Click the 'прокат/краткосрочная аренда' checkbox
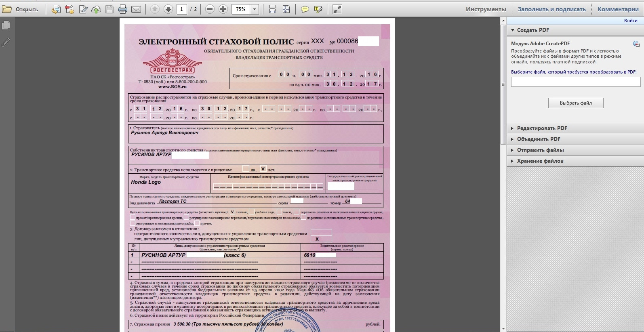Screen dimensions: 644x332 click(x=133, y=217)
